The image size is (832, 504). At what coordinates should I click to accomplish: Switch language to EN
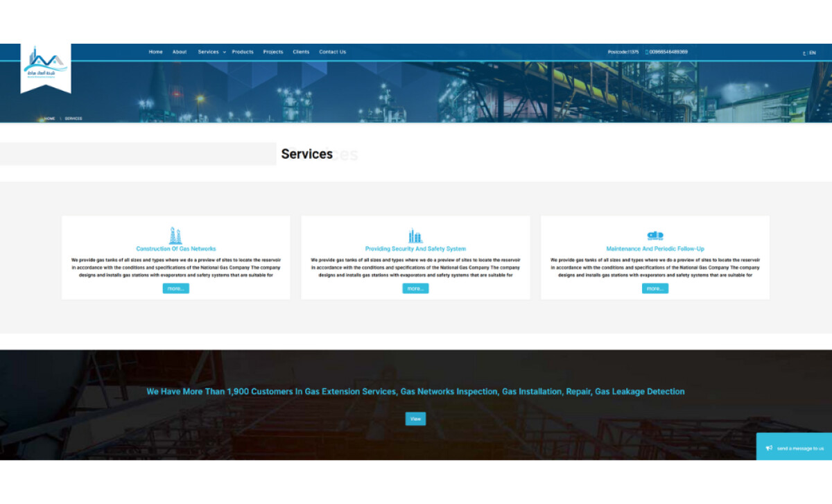(812, 52)
